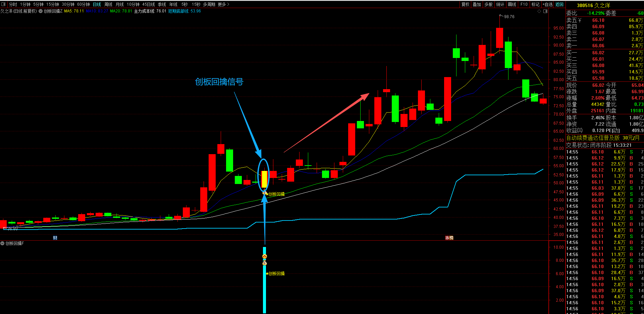Select the 日线 daily chart tab

[x=97, y=4]
